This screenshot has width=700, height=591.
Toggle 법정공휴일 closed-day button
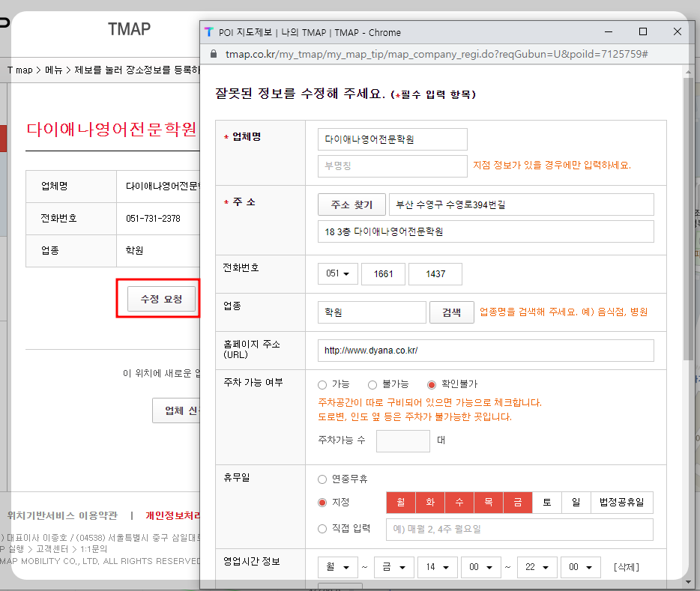tap(622, 503)
